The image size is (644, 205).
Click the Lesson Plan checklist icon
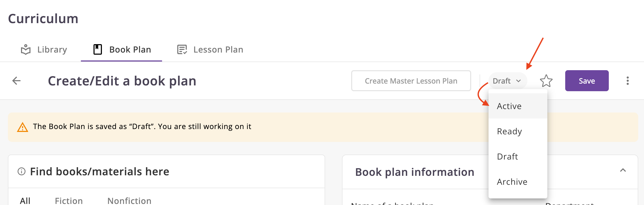(182, 49)
